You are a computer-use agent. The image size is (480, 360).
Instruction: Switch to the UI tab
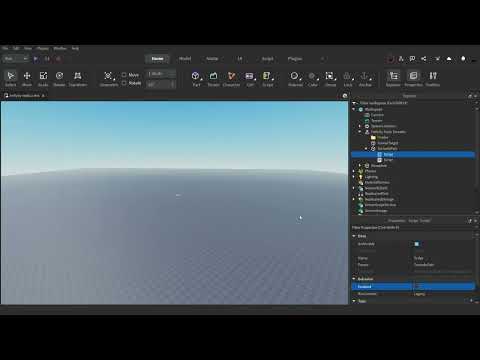click(240, 59)
